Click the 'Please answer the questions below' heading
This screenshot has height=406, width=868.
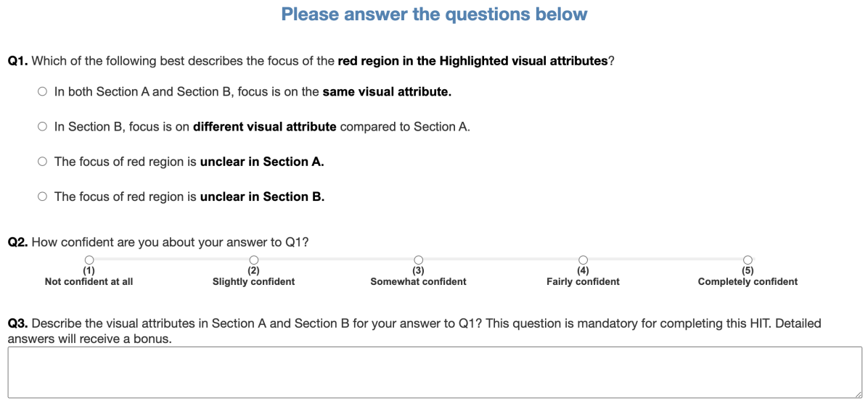tap(434, 14)
